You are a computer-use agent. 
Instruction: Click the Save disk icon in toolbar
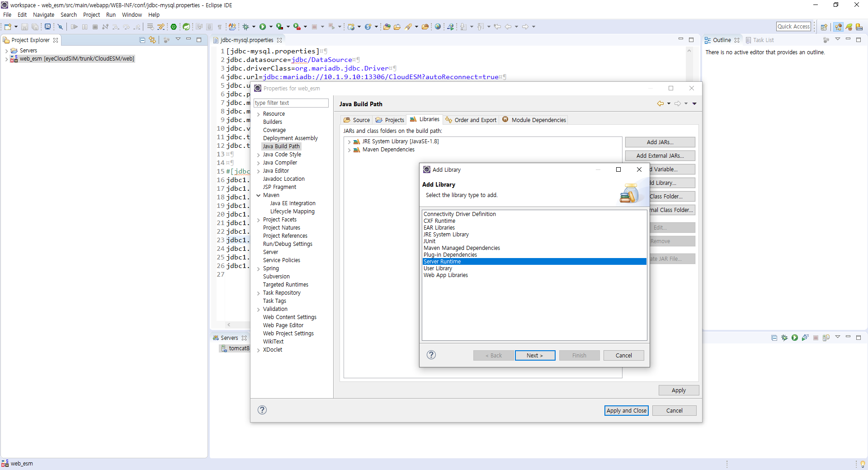pyautogui.click(x=24, y=27)
